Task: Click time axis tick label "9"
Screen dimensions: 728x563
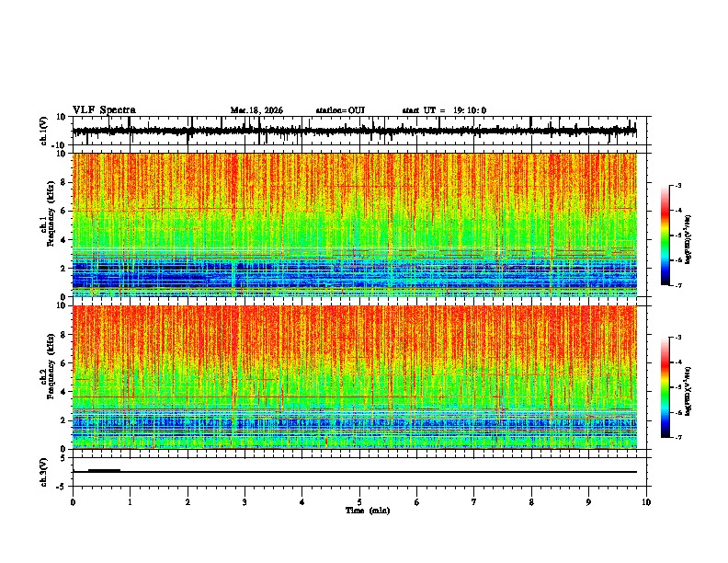Action: pyautogui.click(x=588, y=502)
